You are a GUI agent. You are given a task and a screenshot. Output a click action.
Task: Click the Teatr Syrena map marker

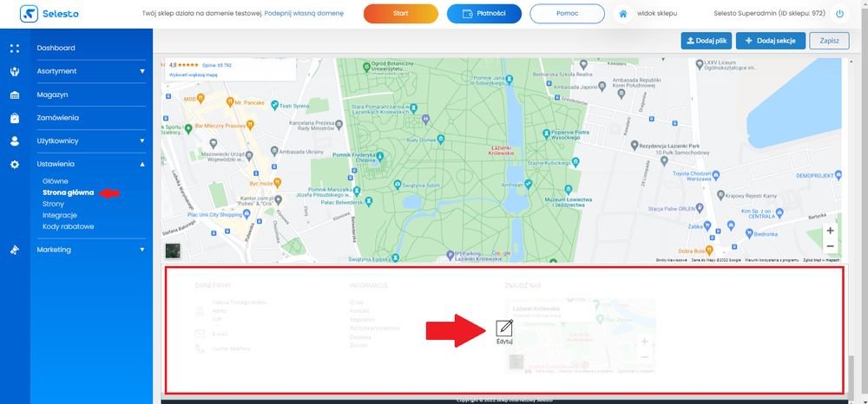coord(273,104)
